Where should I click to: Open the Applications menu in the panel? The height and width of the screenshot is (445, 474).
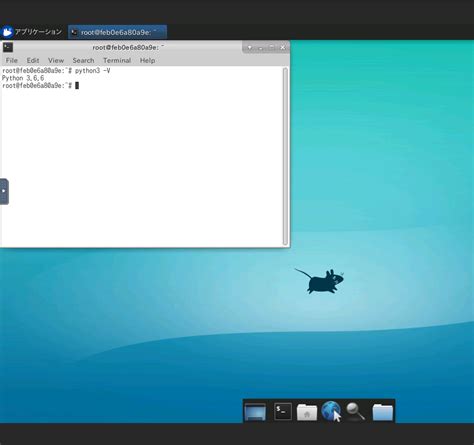click(32, 32)
